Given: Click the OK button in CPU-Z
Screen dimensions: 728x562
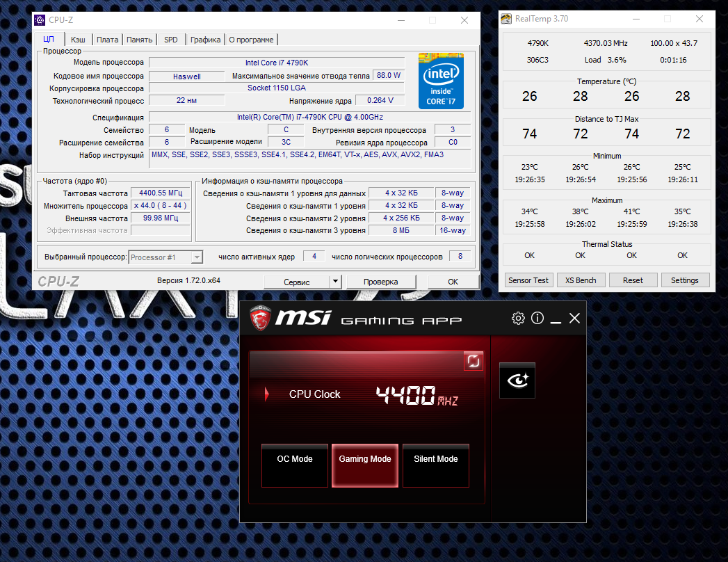Looking at the screenshot, I should 453,282.
